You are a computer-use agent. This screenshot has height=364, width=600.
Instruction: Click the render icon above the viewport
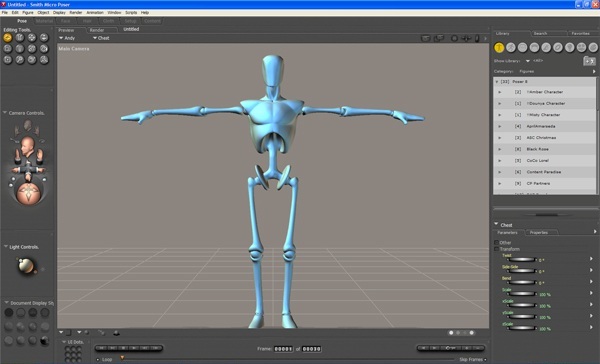pyautogui.click(x=426, y=38)
